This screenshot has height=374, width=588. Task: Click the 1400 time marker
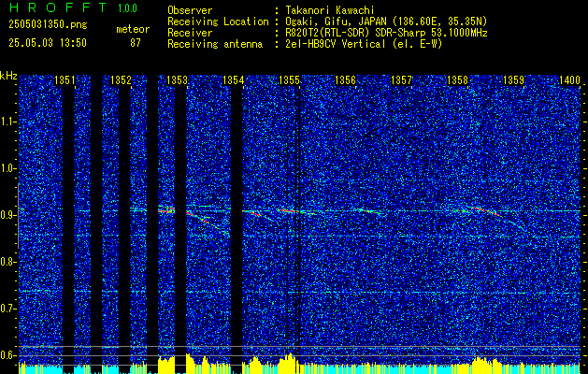pyautogui.click(x=569, y=80)
